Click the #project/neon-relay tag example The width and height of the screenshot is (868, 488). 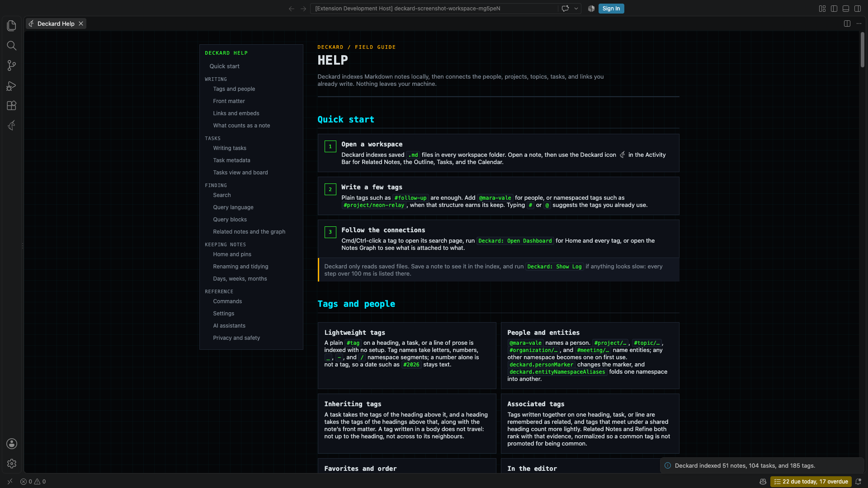point(374,205)
